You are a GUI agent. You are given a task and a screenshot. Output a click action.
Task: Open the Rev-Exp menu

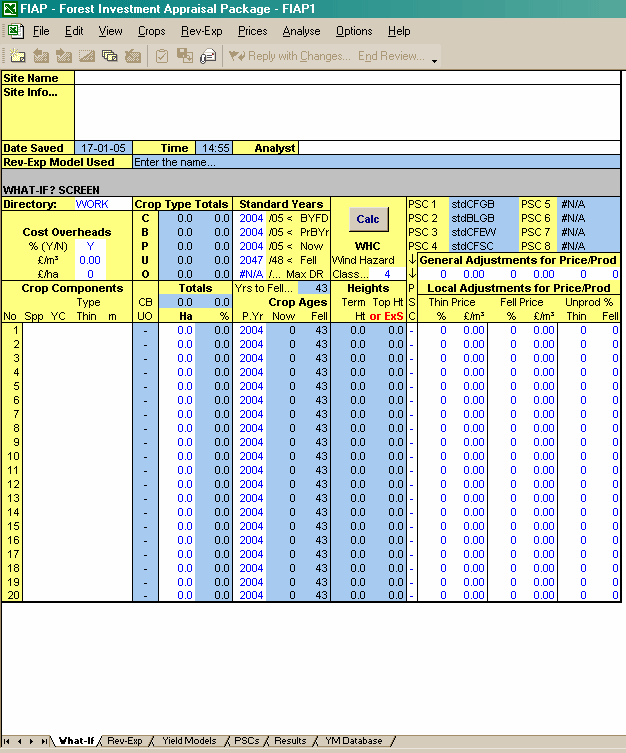pyautogui.click(x=201, y=31)
